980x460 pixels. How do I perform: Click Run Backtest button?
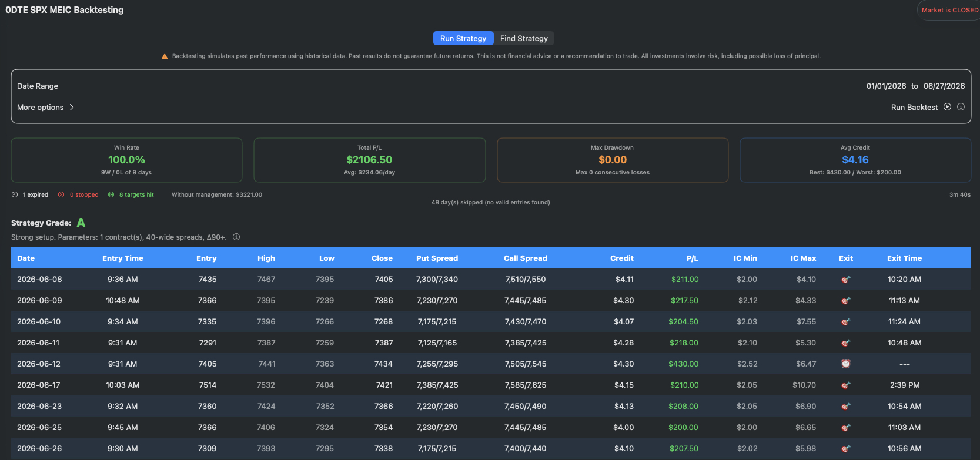coord(914,107)
